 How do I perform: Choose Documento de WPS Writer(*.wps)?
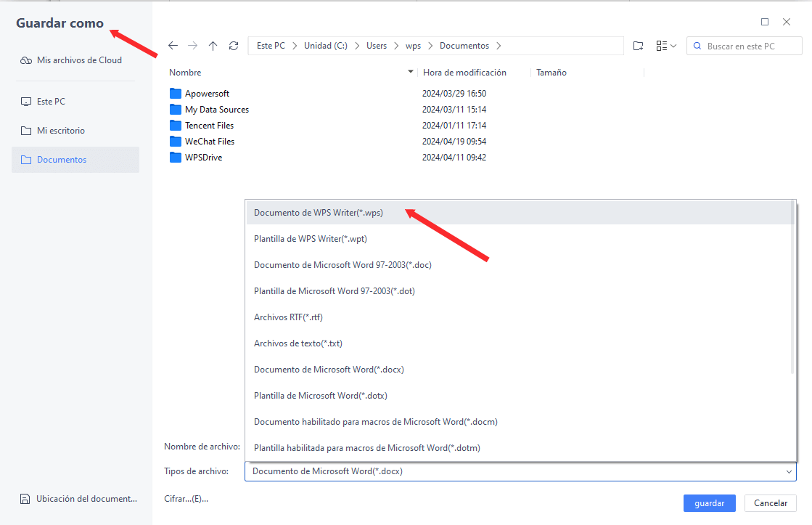pyautogui.click(x=518, y=213)
